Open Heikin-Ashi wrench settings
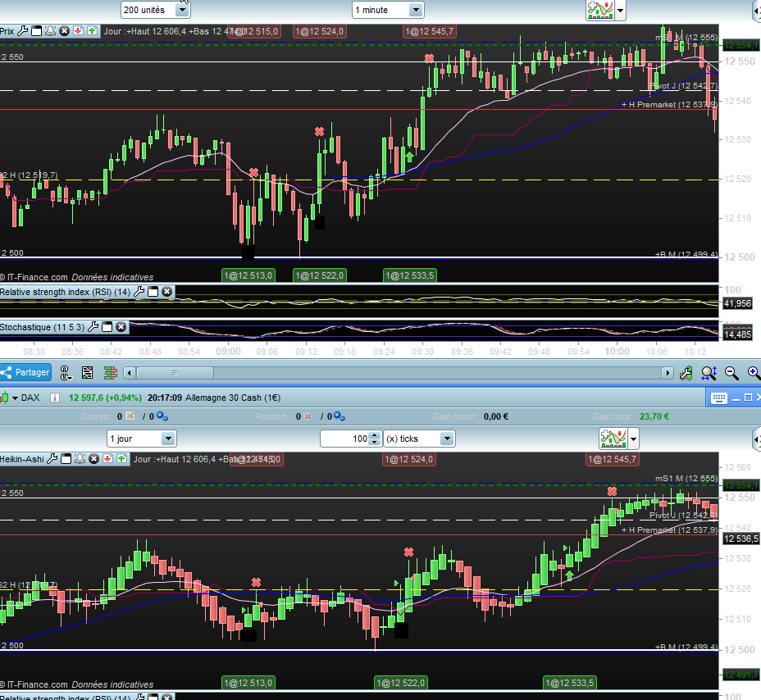 click(x=52, y=458)
